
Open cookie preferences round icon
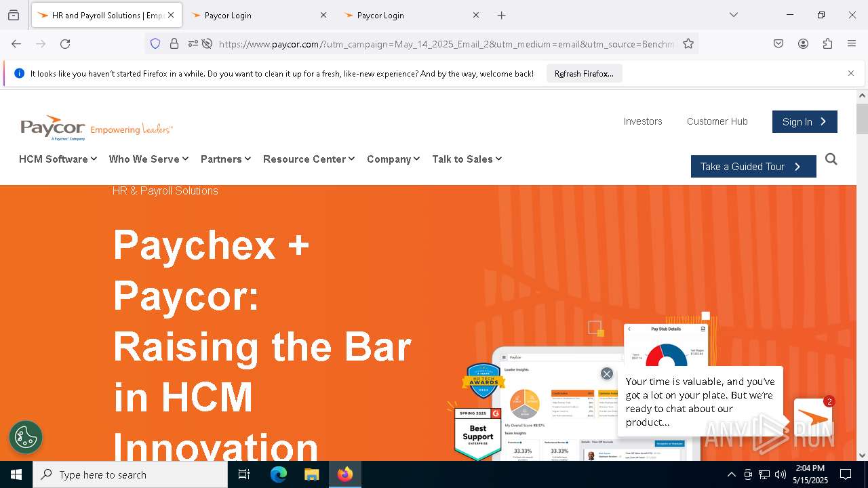coord(26,437)
